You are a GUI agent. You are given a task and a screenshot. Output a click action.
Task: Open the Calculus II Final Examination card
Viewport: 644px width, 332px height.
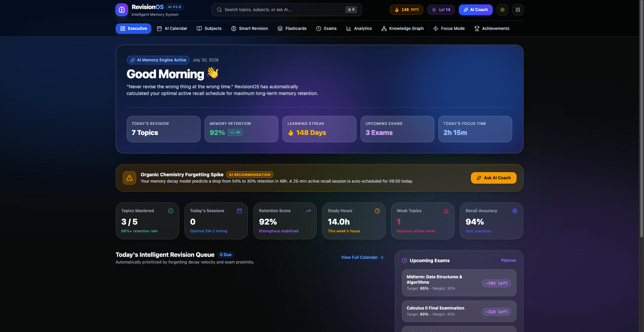[459, 311]
